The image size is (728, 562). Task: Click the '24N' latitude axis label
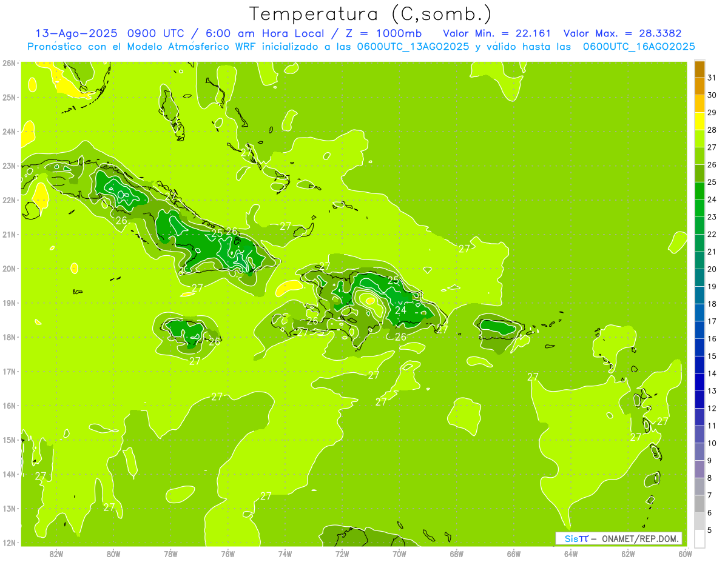8,132
